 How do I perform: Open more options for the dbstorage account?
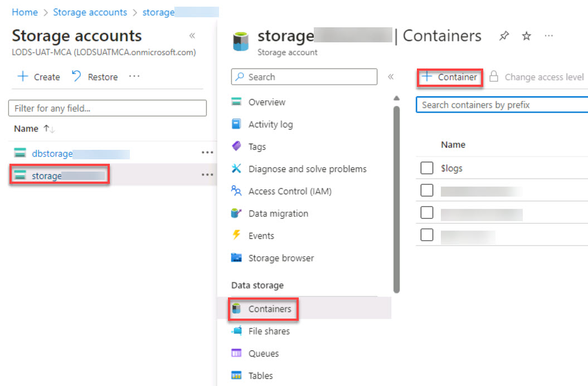point(207,152)
